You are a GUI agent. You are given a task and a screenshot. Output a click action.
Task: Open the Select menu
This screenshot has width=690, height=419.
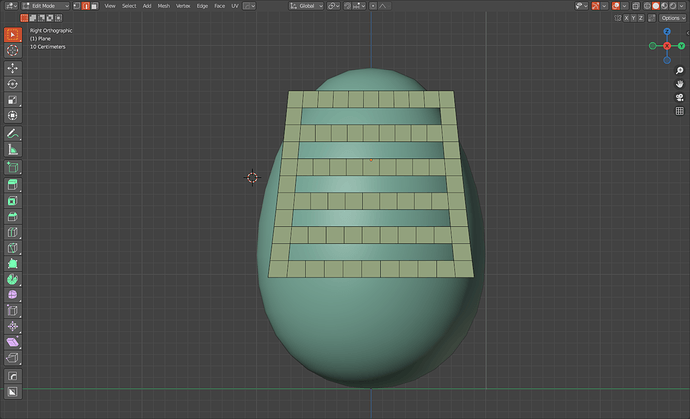pyautogui.click(x=129, y=6)
